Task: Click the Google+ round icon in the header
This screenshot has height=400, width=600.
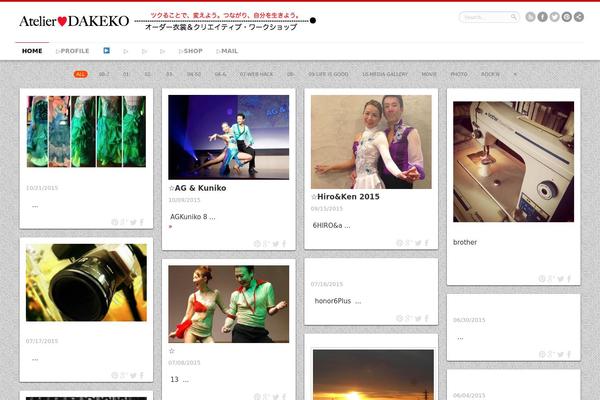Action: [567, 17]
